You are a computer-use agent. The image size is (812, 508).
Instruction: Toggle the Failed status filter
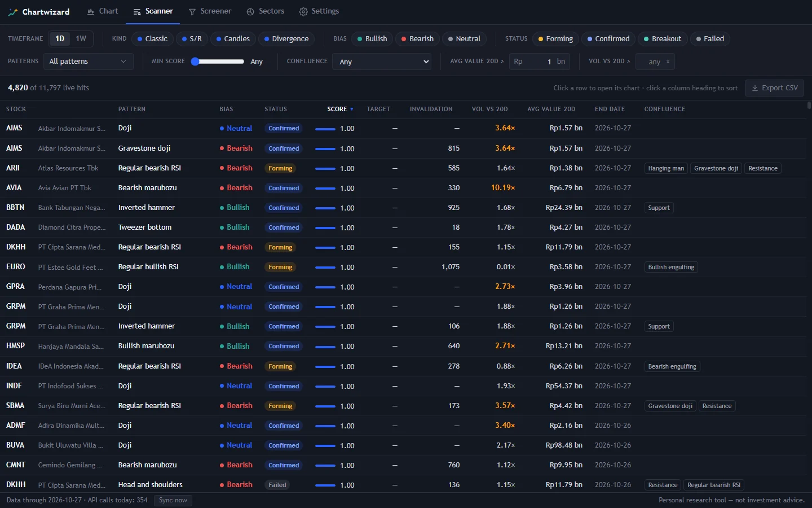710,39
